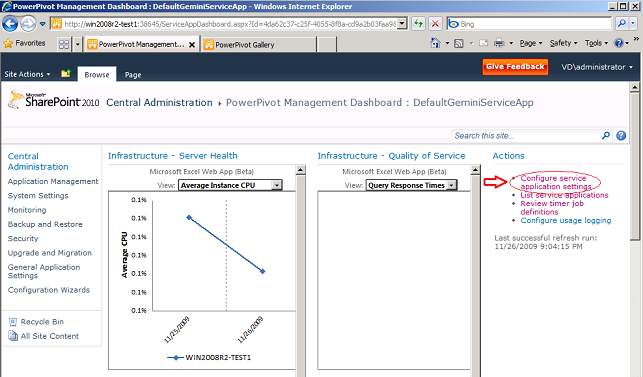The height and width of the screenshot is (377, 643).
Task: Stop loading with the red X icon
Action: pos(435,24)
